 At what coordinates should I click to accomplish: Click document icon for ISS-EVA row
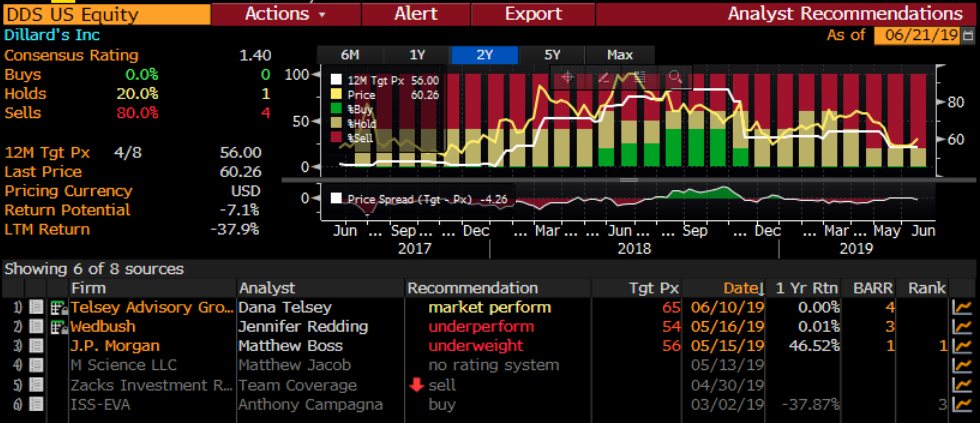coord(36,404)
